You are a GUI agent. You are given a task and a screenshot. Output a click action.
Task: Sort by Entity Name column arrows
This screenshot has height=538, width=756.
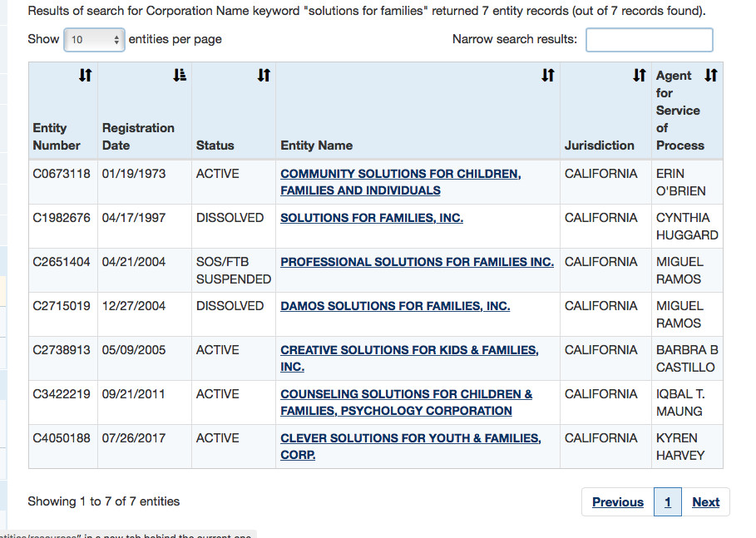[x=547, y=76]
